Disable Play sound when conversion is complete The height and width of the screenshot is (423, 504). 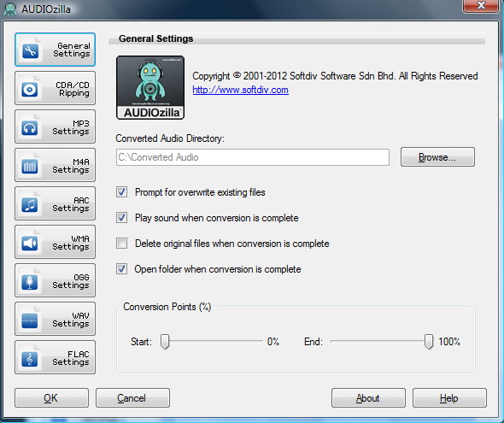pyautogui.click(x=121, y=218)
